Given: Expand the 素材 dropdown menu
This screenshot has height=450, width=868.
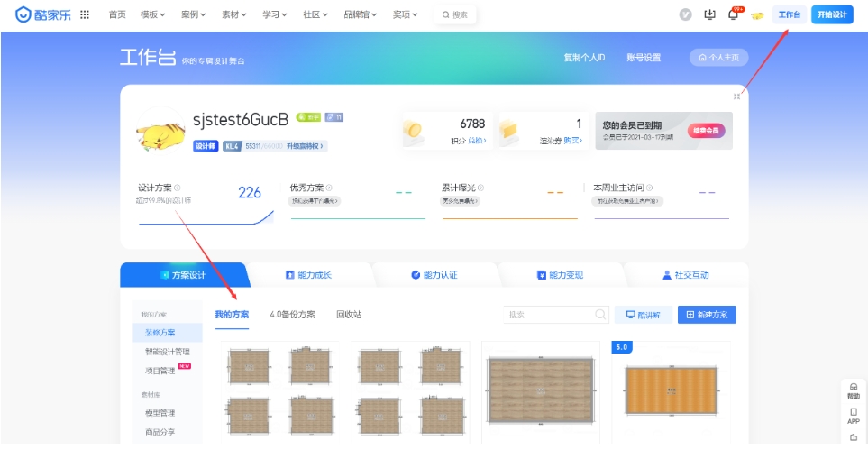Looking at the screenshot, I should click(236, 14).
